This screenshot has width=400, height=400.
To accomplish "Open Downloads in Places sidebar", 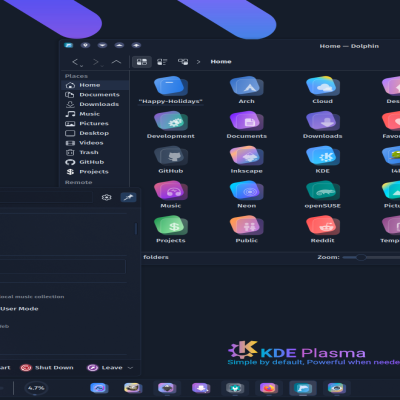I will 95,104.
